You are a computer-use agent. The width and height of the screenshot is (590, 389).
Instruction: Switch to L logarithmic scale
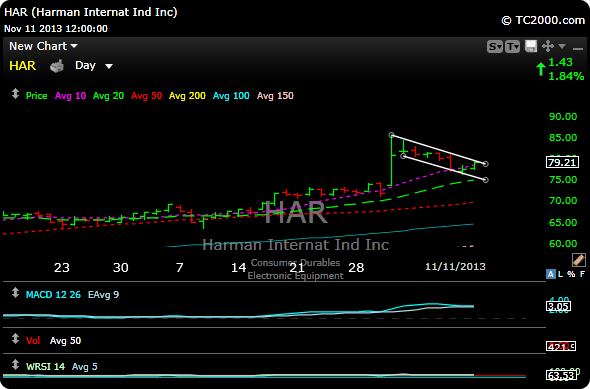coord(561,274)
